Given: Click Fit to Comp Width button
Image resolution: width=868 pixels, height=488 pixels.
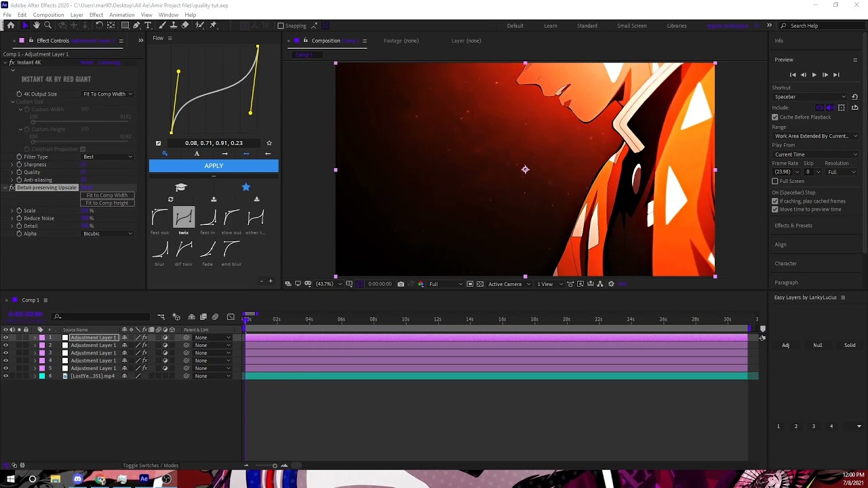Looking at the screenshot, I should pyautogui.click(x=107, y=195).
